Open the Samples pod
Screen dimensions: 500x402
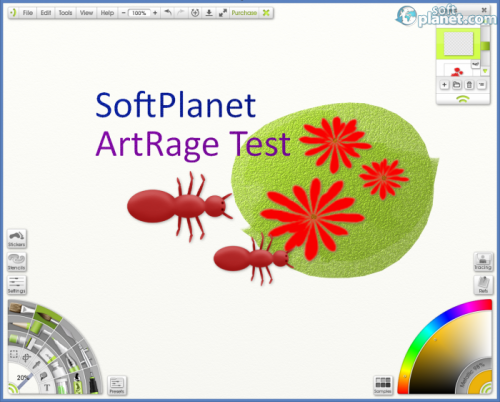coord(383,385)
